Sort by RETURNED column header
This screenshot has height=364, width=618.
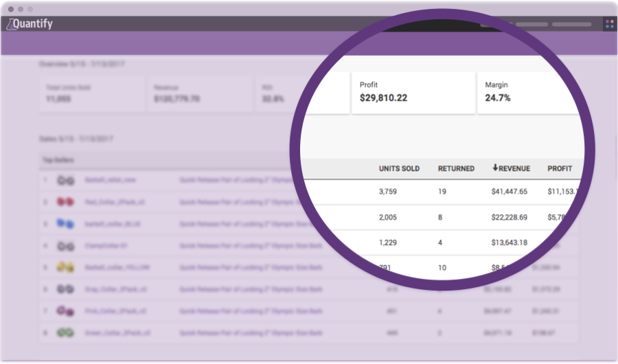[x=456, y=168]
